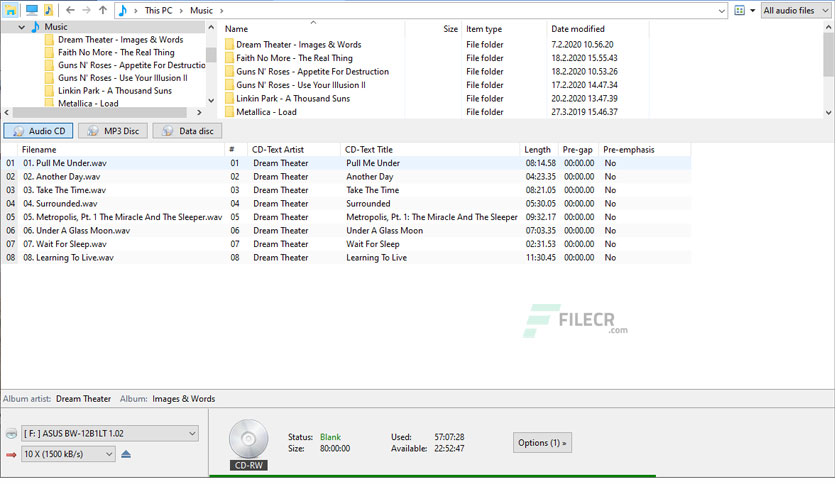
Task: Click Dream Theater folder icon in file list
Action: click(229, 45)
